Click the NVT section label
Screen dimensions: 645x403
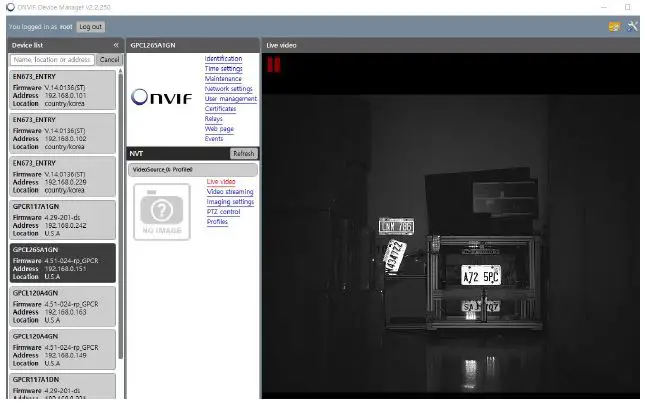click(136, 153)
